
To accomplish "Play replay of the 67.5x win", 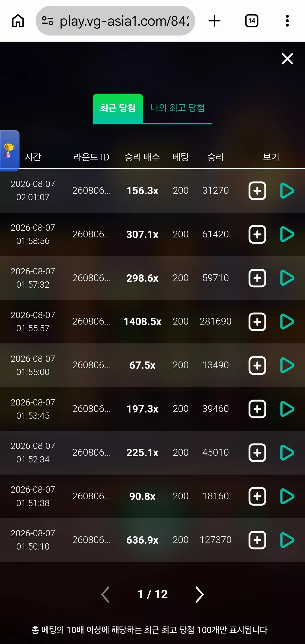I will pos(287,365).
